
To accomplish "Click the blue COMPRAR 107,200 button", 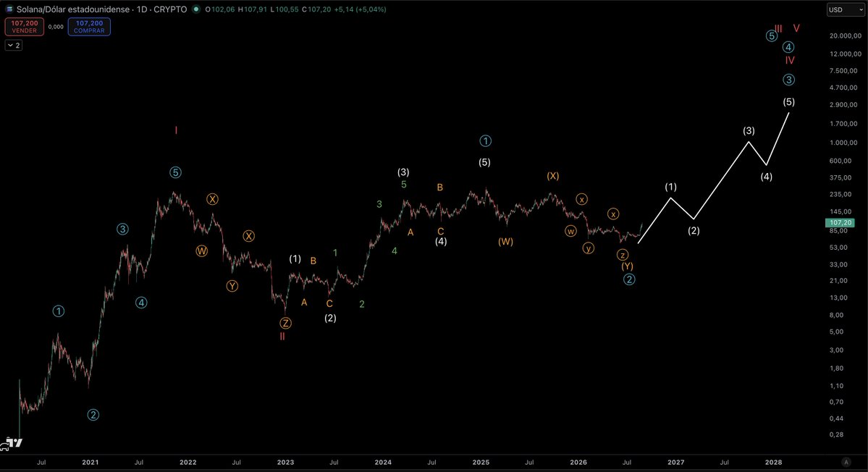I will 89,27.
